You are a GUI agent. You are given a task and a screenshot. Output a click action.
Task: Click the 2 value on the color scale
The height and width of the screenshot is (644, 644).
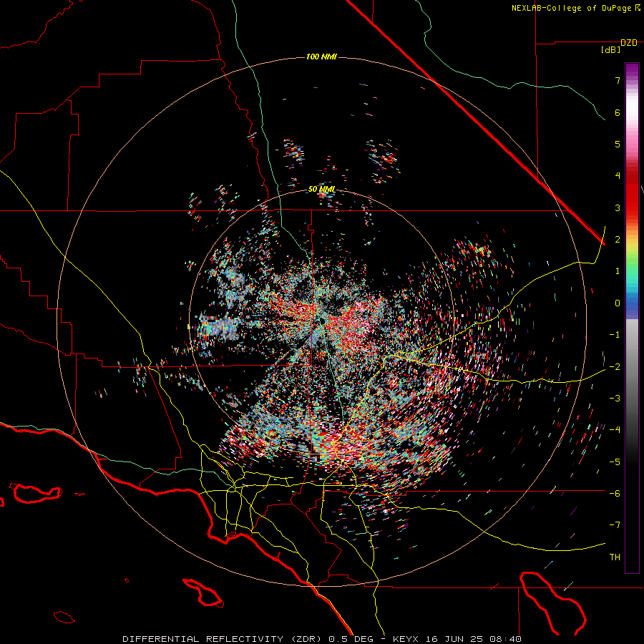(618, 240)
